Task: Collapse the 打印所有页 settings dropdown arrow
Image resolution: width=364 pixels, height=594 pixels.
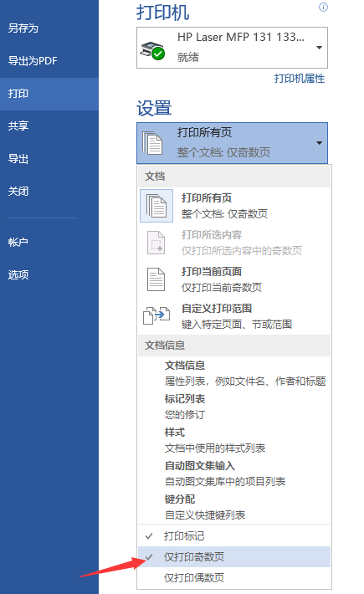Action: 320,143
